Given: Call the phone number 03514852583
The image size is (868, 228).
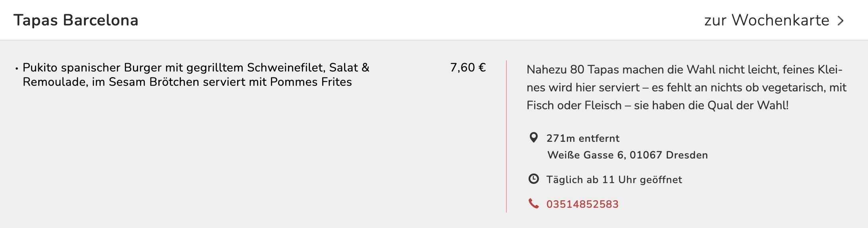Looking at the screenshot, I should [x=582, y=204].
